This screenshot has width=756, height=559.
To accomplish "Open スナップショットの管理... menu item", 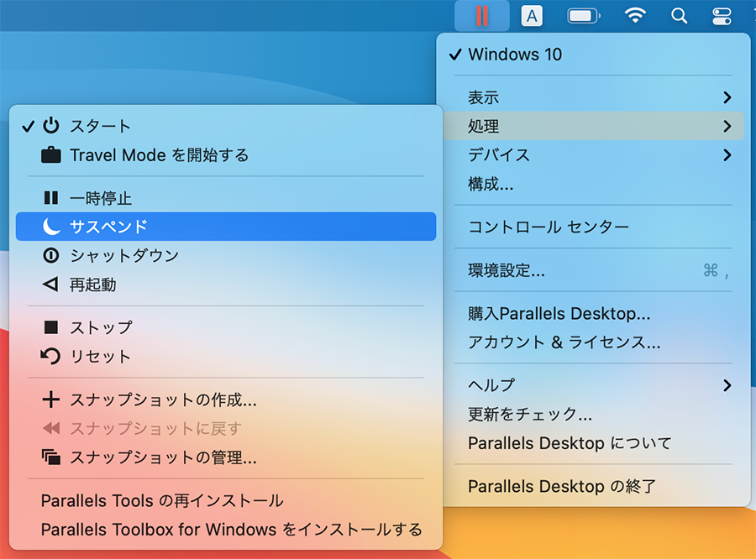I will tap(226, 457).
